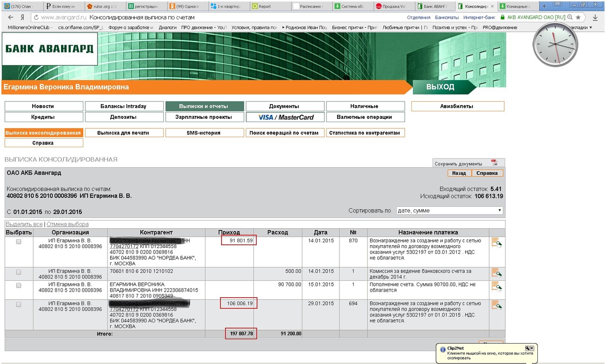606x364 pixels.
Task: Open Валютные операции menu
Action: tap(365, 117)
